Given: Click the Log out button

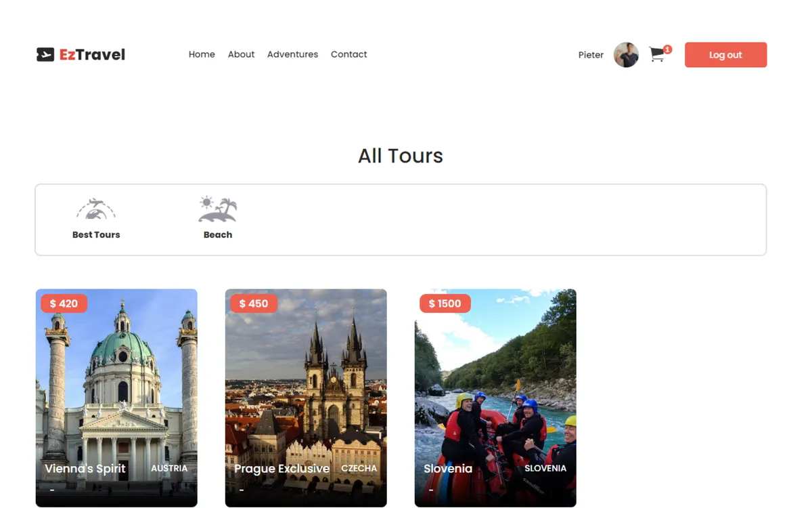Looking at the screenshot, I should (725, 55).
